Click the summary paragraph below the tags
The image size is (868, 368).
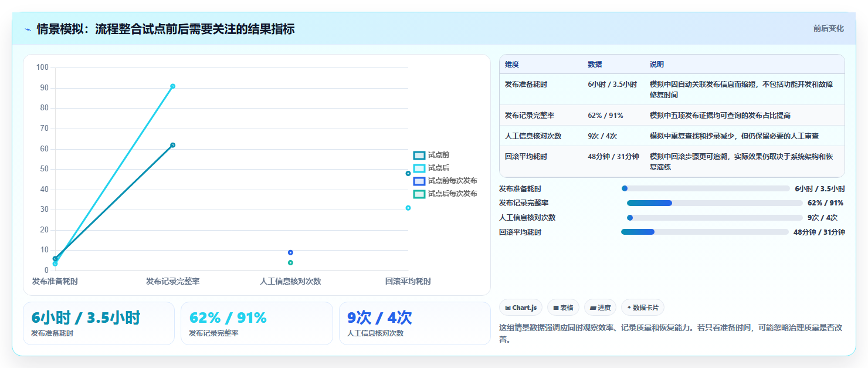pos(671,333)
